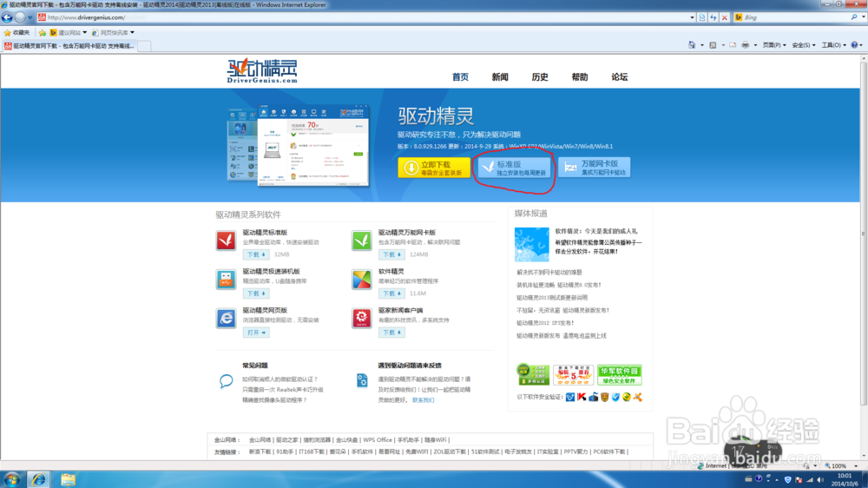Click the Bing search input box
The image size is (868, 488).
793,17
